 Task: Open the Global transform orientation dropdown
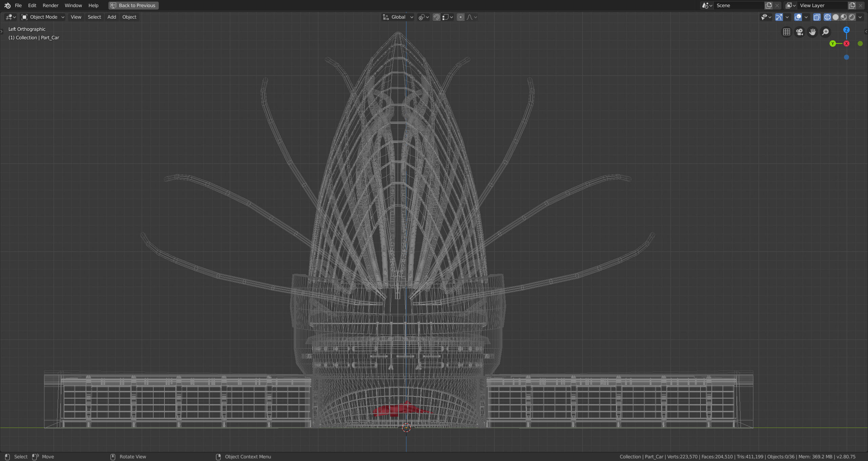[x=398, y=17]
